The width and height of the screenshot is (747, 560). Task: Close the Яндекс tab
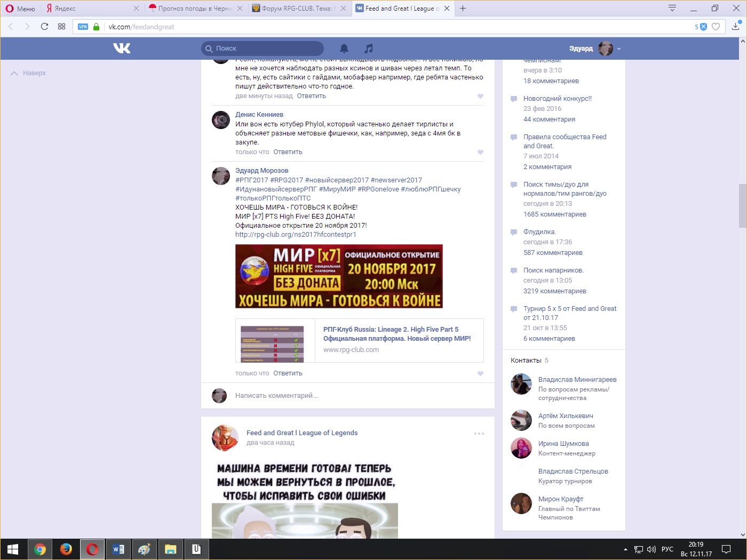coord(136,9)
